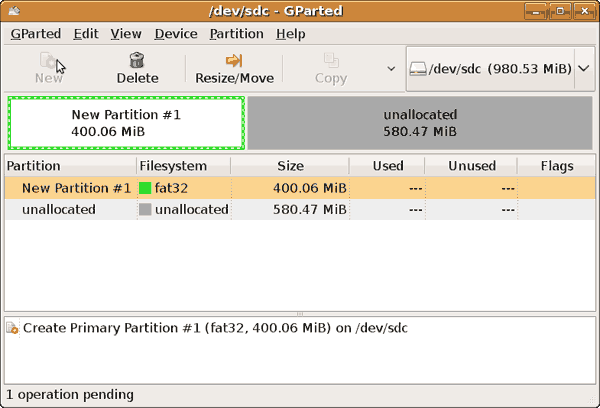Open the Help menu
The width and height of the screenshot is (600, 408).
click(x=290, y=34)
